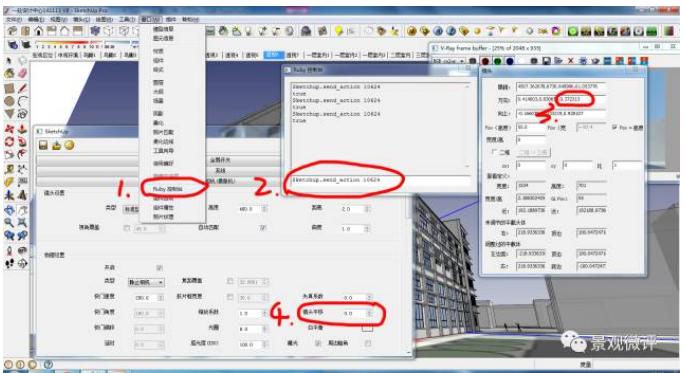The width and height of the screenshot is (685, 373).
Task: Activate the Orbit camera tool
Action: pyautogui.click(x=9, y=210)
